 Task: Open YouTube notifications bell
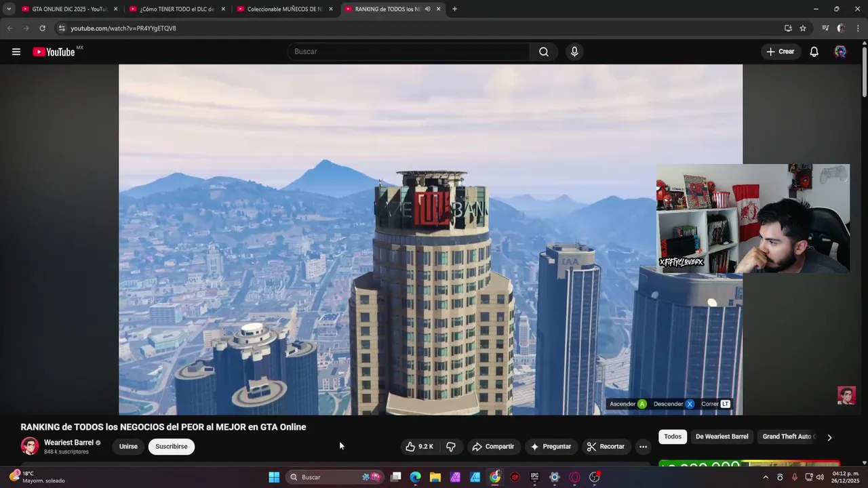coord(814,52)
